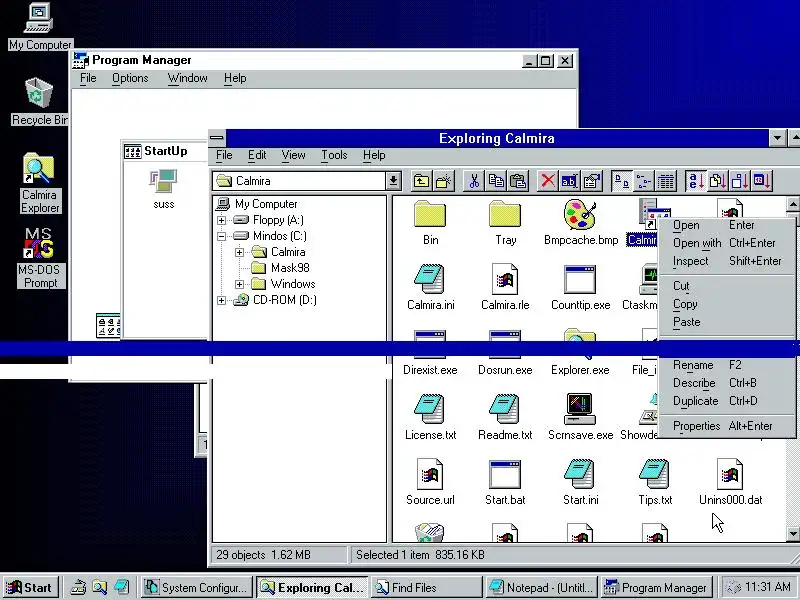Switch to Find Files taskbar button
The image size is (800, 600).
(426, 588)
